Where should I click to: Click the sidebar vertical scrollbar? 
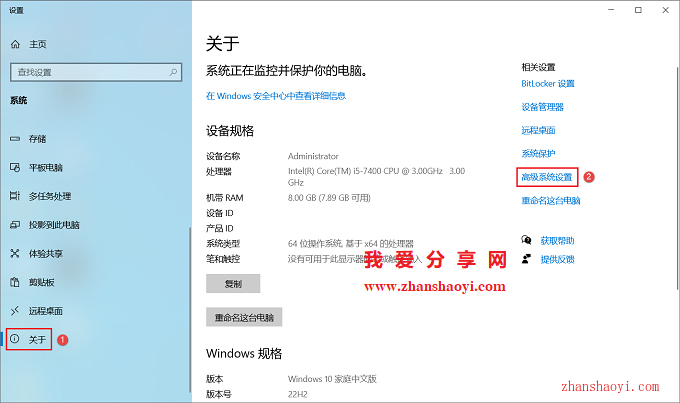point(190,309)
